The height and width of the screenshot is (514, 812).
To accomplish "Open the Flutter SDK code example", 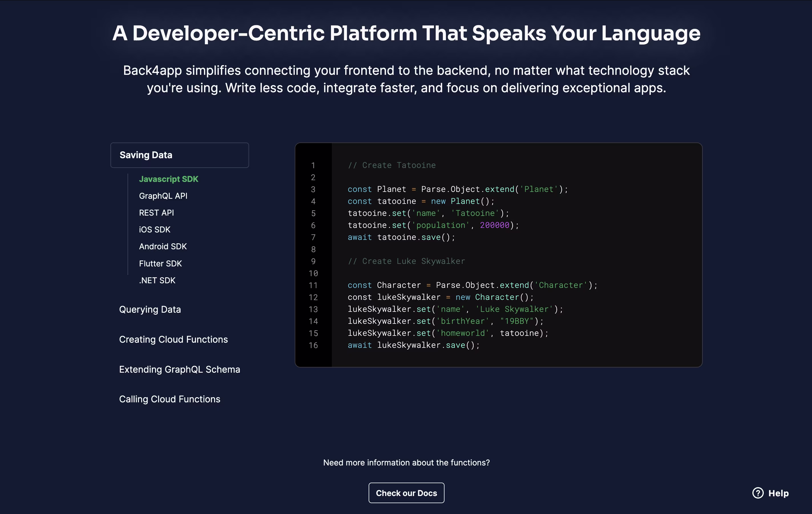I will (160, 263).
